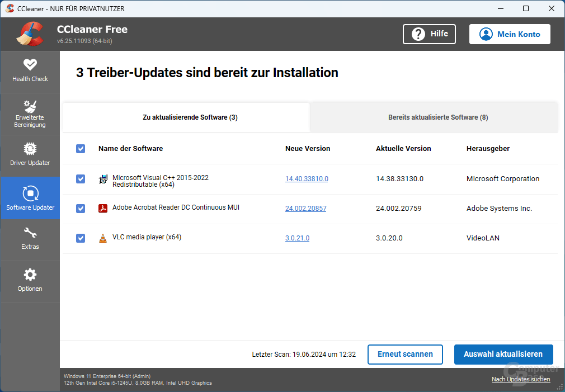Click the CCleaner broom logo
The image size is (565, 392).
30,34
